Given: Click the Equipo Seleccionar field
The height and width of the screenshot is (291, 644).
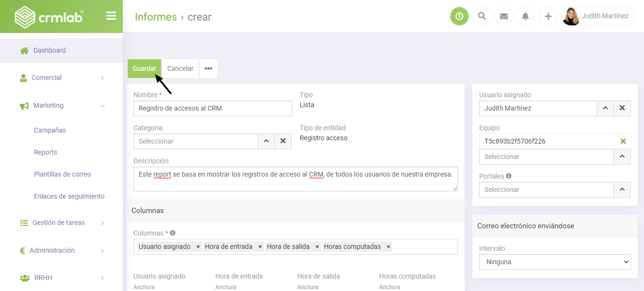Looking at the screenshot, I should pos(546,157).
